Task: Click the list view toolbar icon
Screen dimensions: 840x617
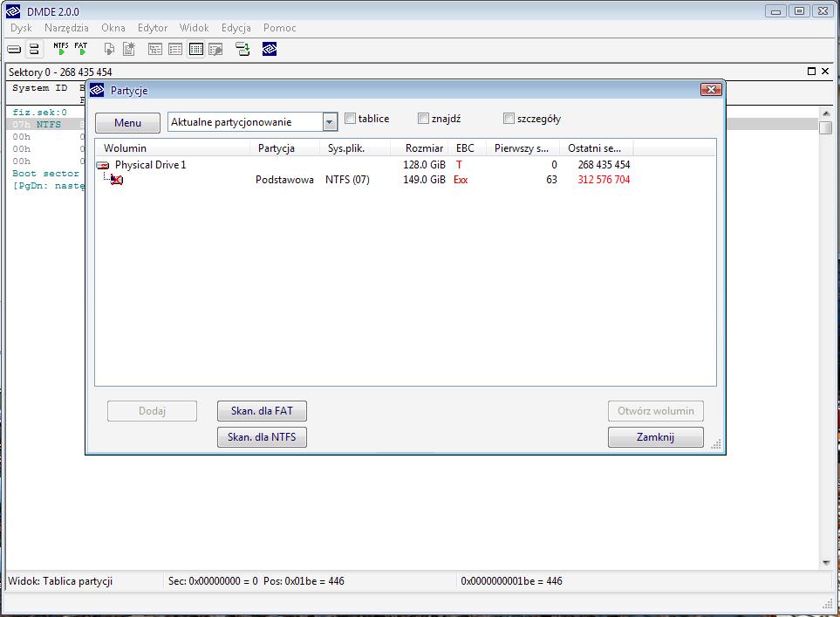Action: pos(175,50)
